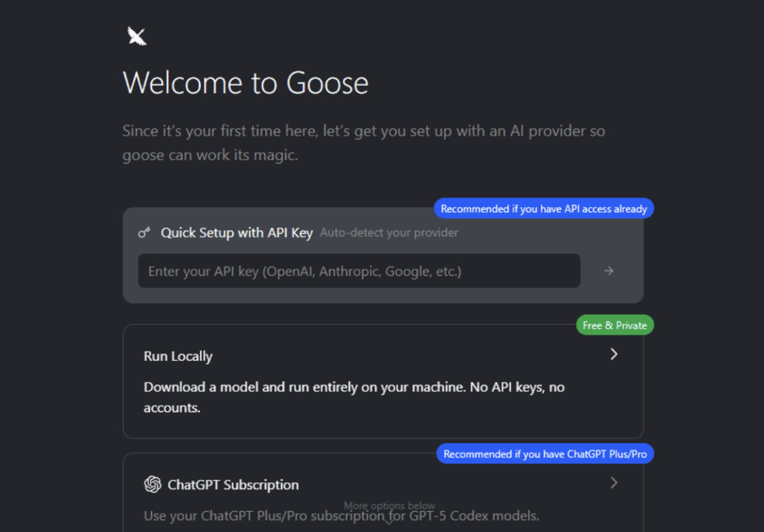Click the OpenAI logo next to ChatGPT Subscription
The image size is (764, 532).
[152, 485]
